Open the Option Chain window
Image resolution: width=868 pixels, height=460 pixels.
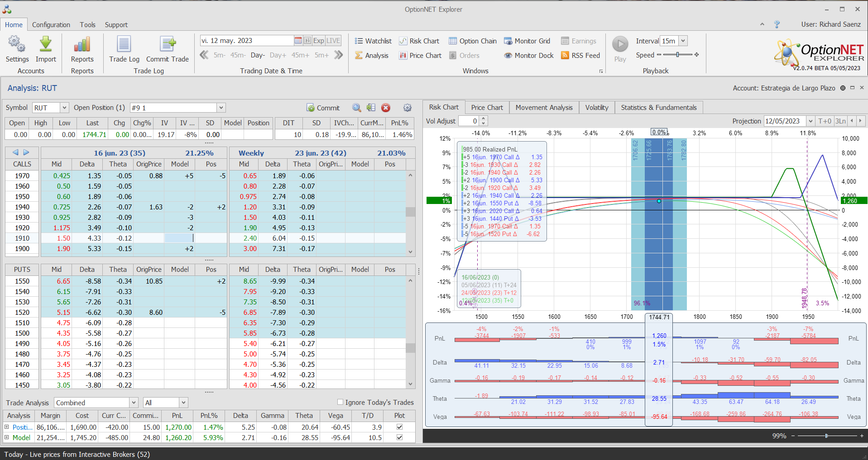pos(473,41)
